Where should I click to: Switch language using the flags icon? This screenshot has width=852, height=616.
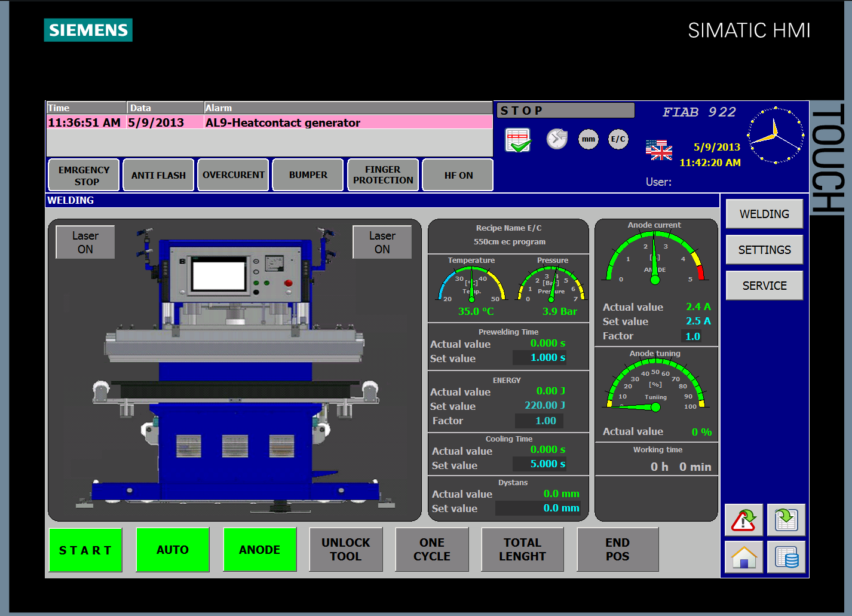[658, 150]
